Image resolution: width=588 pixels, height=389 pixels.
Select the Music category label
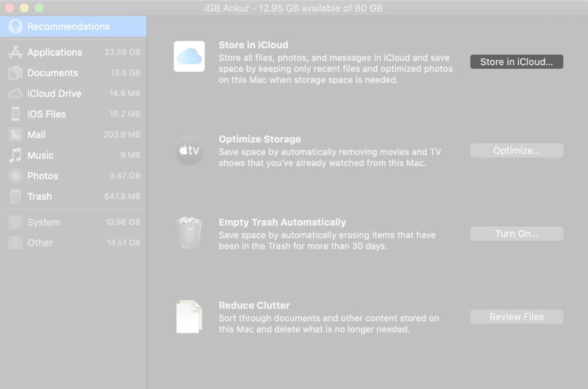[41, 155]
